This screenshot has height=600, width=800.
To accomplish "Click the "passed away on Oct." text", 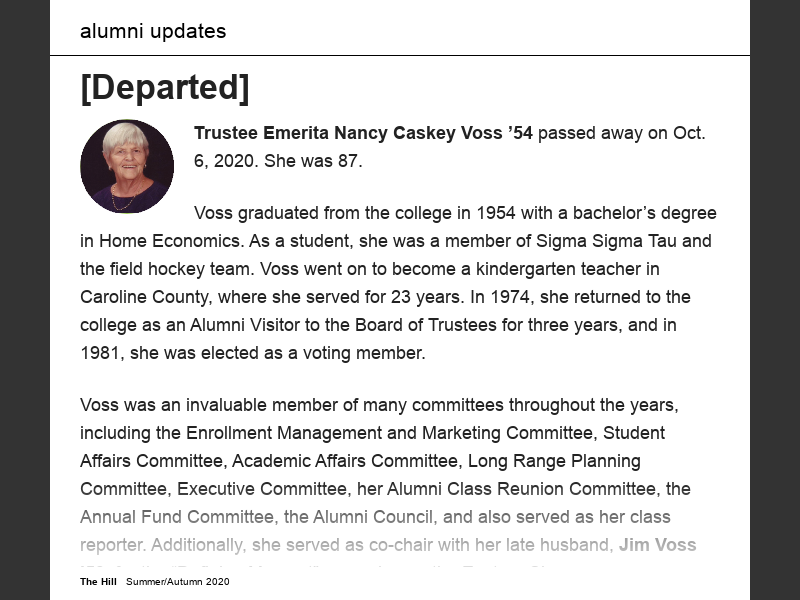I will point(622,133).
